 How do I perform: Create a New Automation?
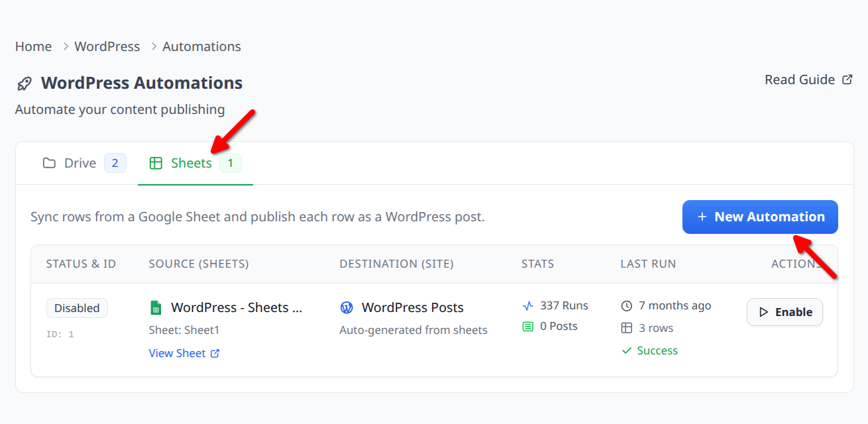760,217
